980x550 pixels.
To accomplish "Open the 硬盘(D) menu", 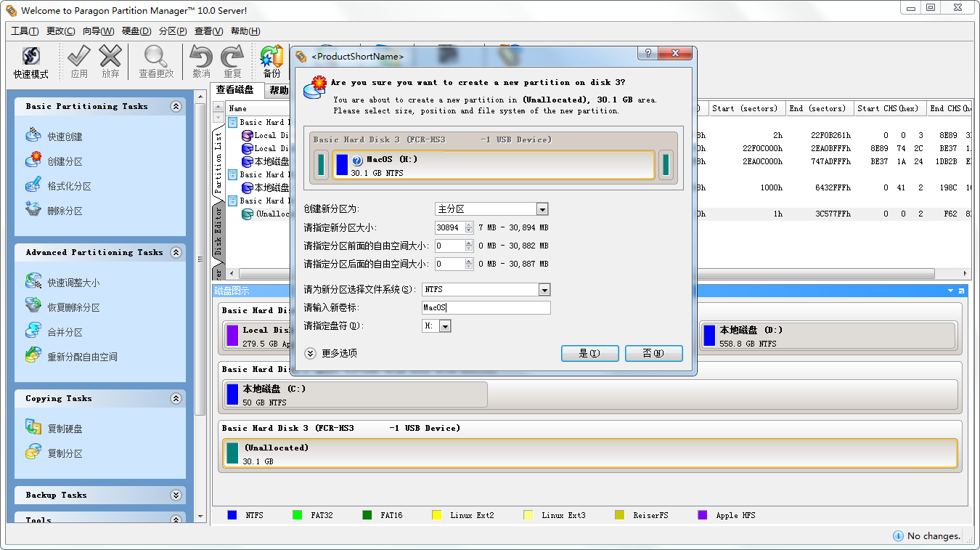I will click(136, 31).
